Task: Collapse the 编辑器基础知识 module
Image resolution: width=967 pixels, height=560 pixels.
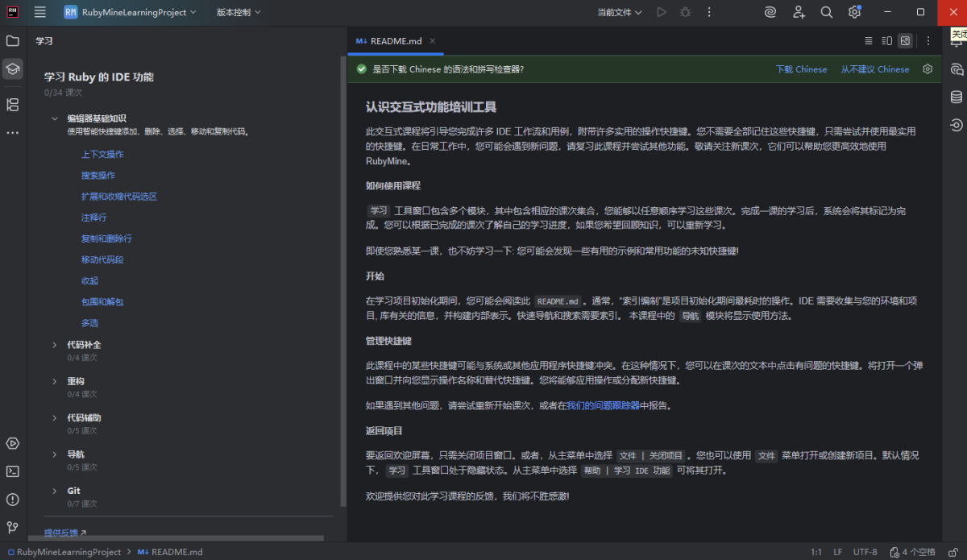Action: (54, 118)
